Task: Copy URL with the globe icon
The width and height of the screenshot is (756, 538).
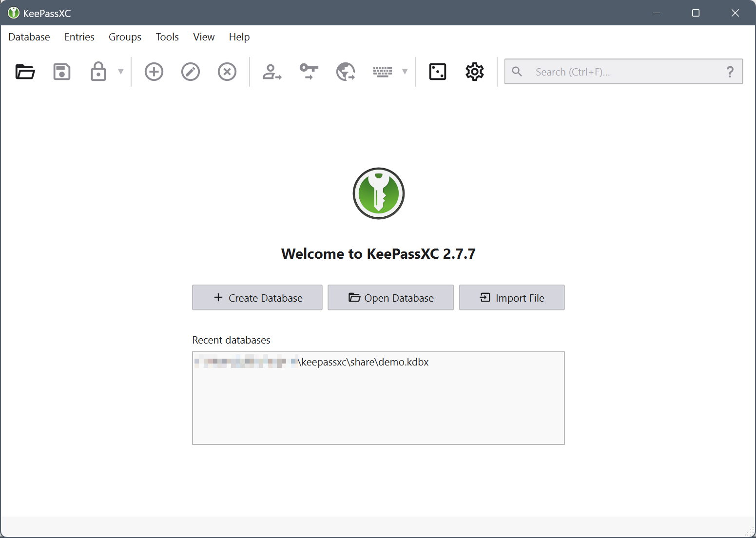Action: coord(345,72)
